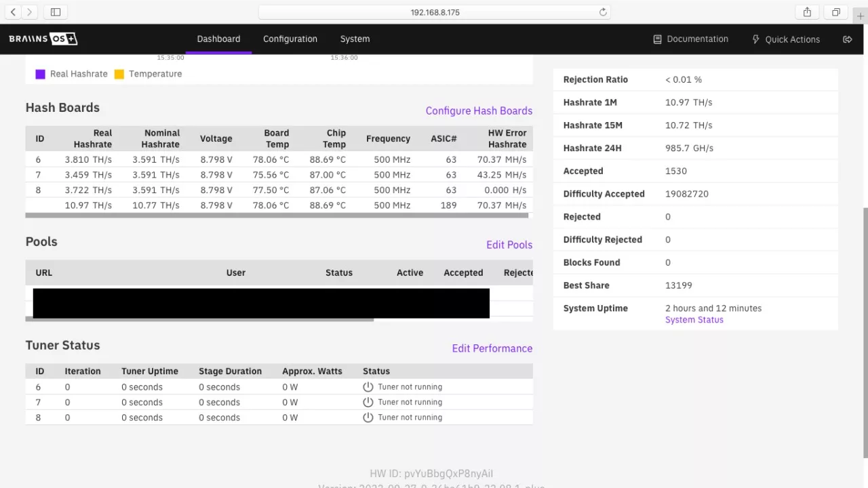The width and height of the screenshot is (868, 488).
Task: Click Safari back navigation arrow
Action: pos(13,12)
